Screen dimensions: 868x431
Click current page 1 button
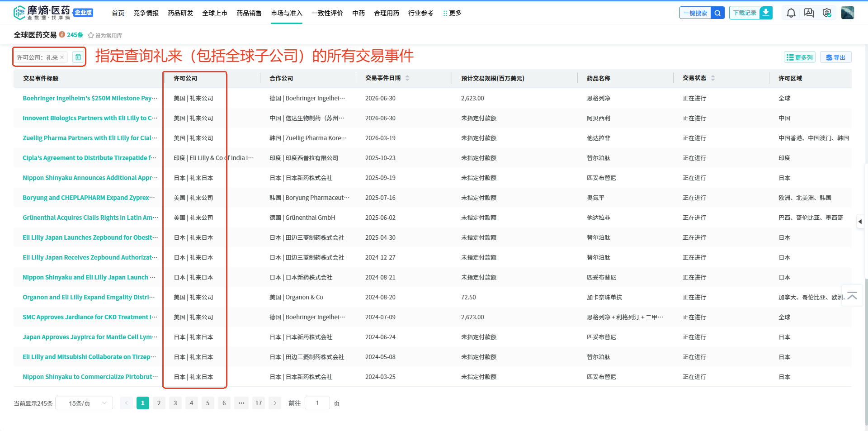(143, 403)
